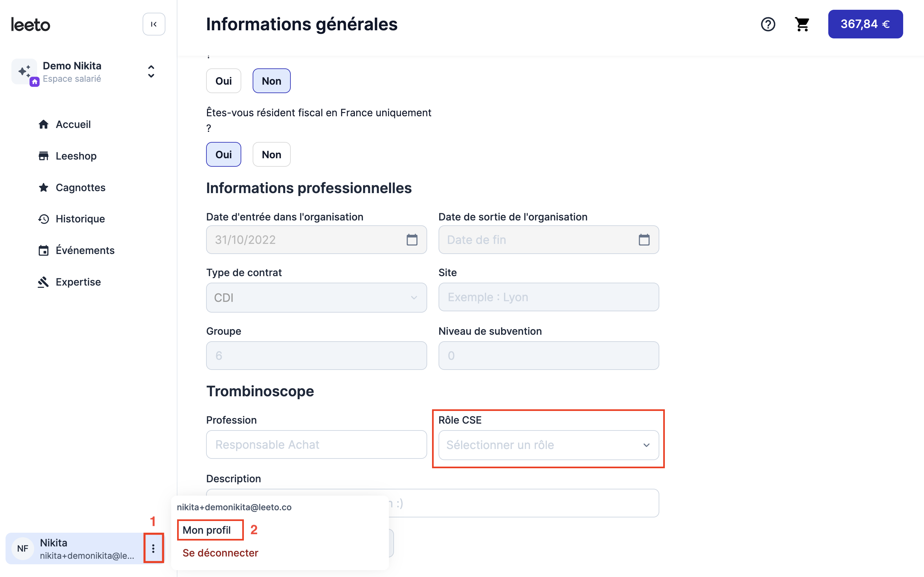Viewport: 924px width, 577px height.
Task: Click the Expertise gavel icon
Action: point(44,282)
